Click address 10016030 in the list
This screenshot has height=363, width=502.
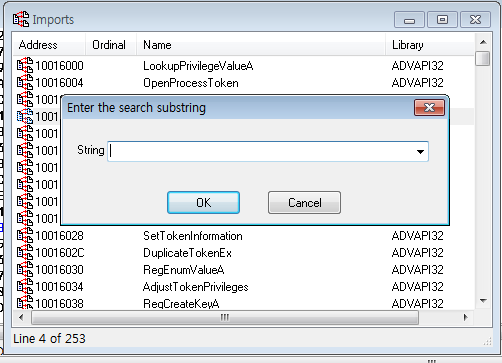59,270
